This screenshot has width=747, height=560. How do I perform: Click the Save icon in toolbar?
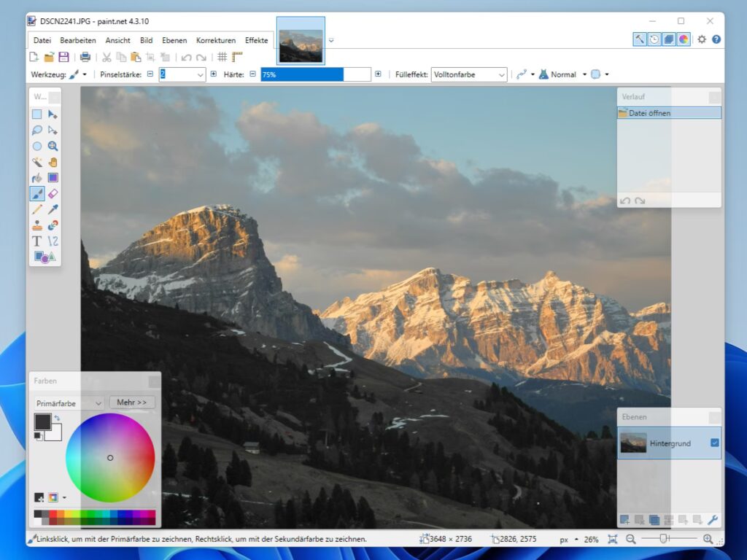click(x=64, y=57)
